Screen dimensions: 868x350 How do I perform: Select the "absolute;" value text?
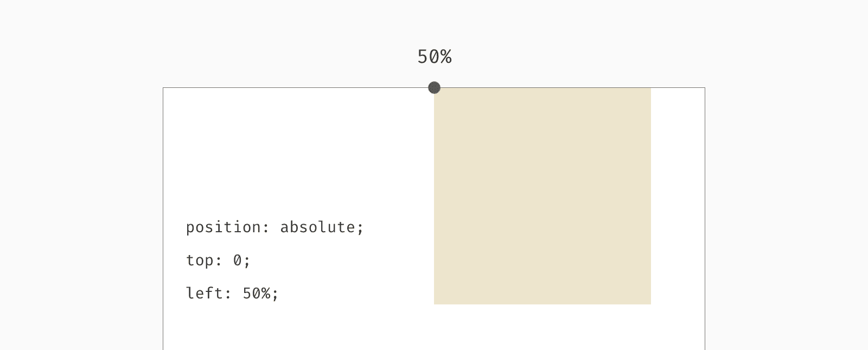(322, 227)
